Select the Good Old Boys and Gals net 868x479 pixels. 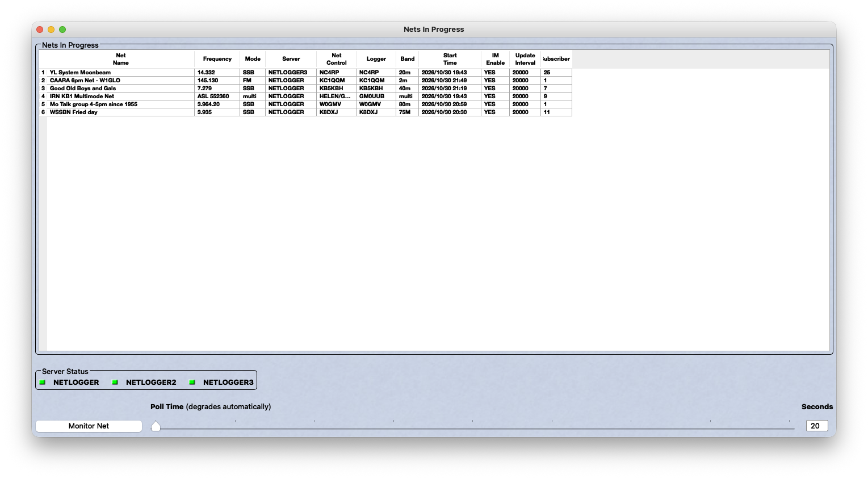305,89
